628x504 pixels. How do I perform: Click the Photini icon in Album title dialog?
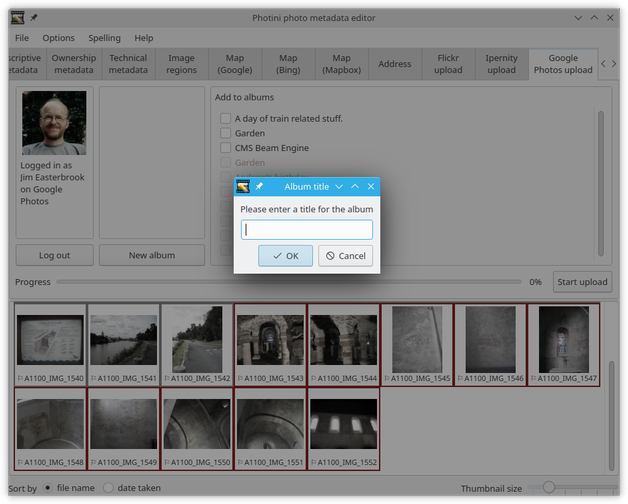[243, 186]
